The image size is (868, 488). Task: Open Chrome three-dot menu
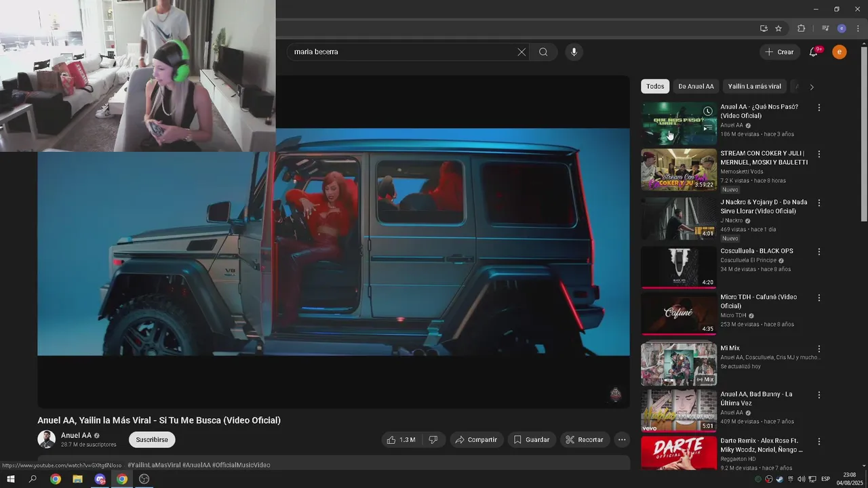[858, 28]
